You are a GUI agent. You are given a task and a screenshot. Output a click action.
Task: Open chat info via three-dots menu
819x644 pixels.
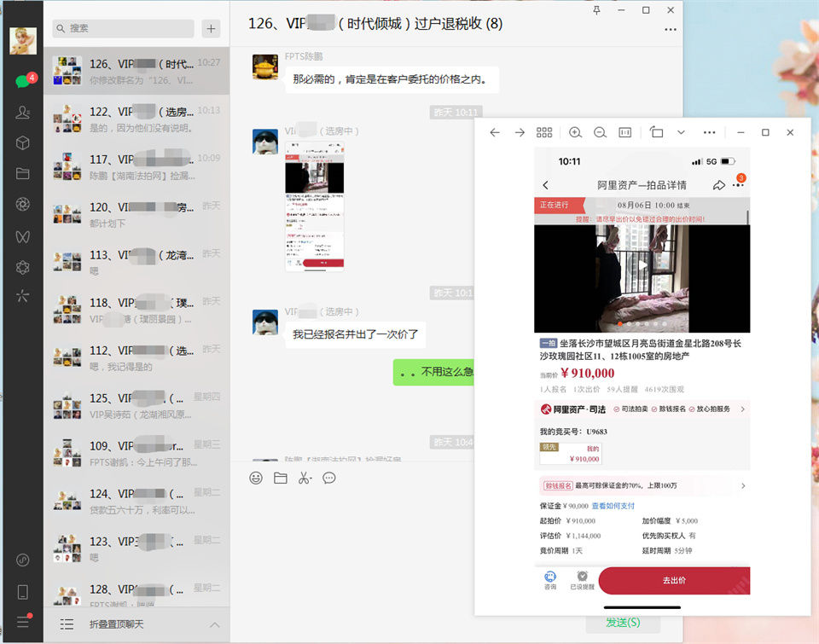(x=671, y=30)
